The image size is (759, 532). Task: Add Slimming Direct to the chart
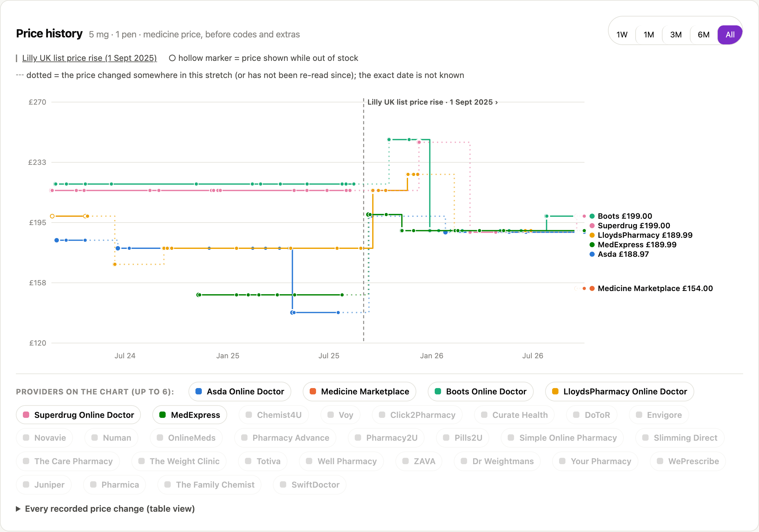680,438
